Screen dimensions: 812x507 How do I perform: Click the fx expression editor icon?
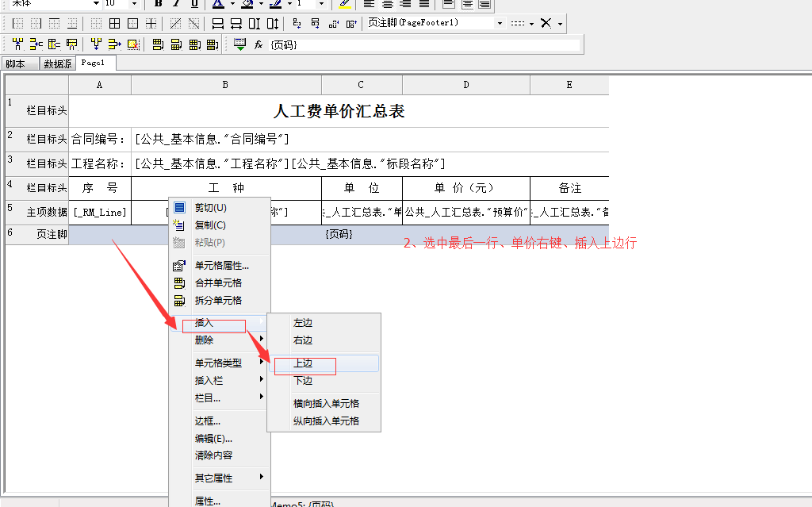(258, 44)
